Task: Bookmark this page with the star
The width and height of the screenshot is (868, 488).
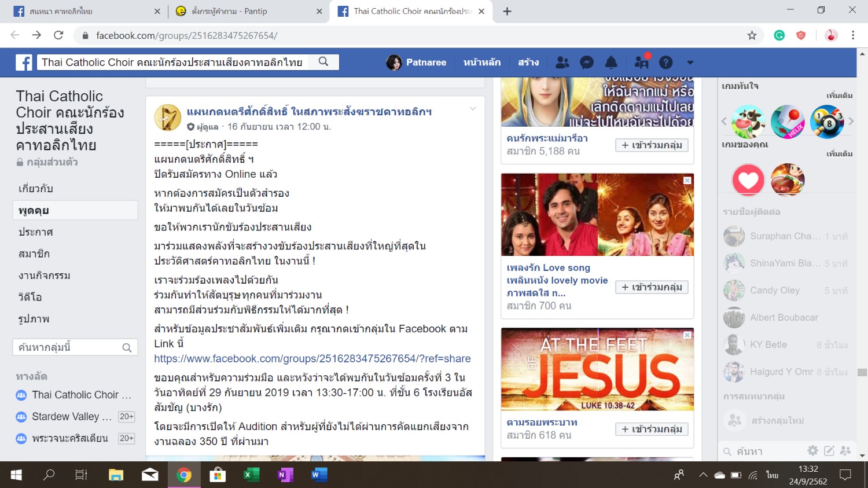Action: 752,35
